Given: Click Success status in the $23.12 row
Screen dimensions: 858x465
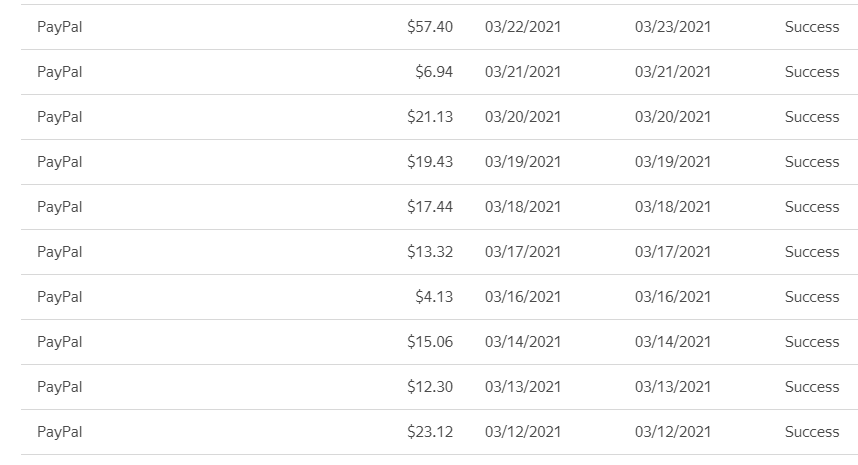Looking at the screenshot, I should click(811, 432).
